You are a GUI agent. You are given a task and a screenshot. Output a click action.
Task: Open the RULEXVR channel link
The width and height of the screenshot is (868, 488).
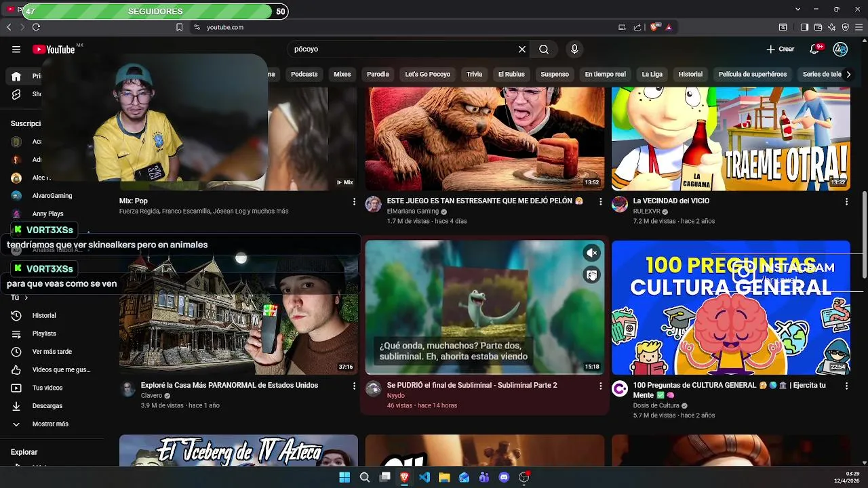(x=646, y=211)
